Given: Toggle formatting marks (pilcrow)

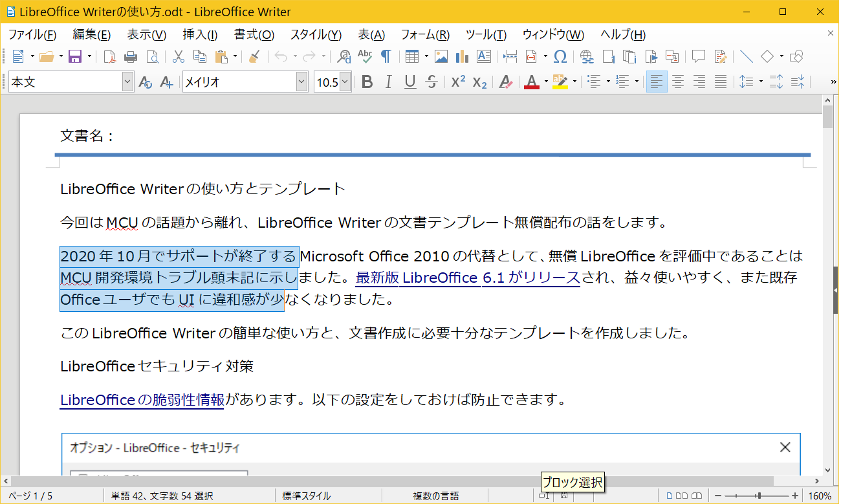Looking at the screenshot, I should 386,57.
